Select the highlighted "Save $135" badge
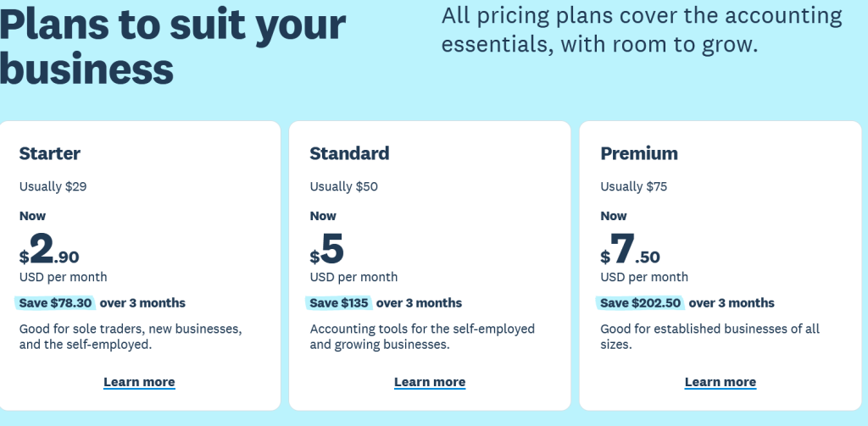 (339, 303)
